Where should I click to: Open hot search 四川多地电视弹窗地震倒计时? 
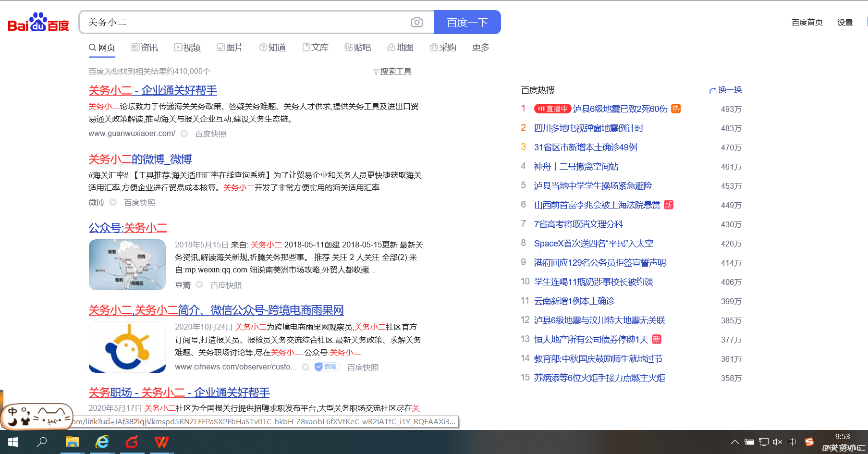click(x=588, y=128)
